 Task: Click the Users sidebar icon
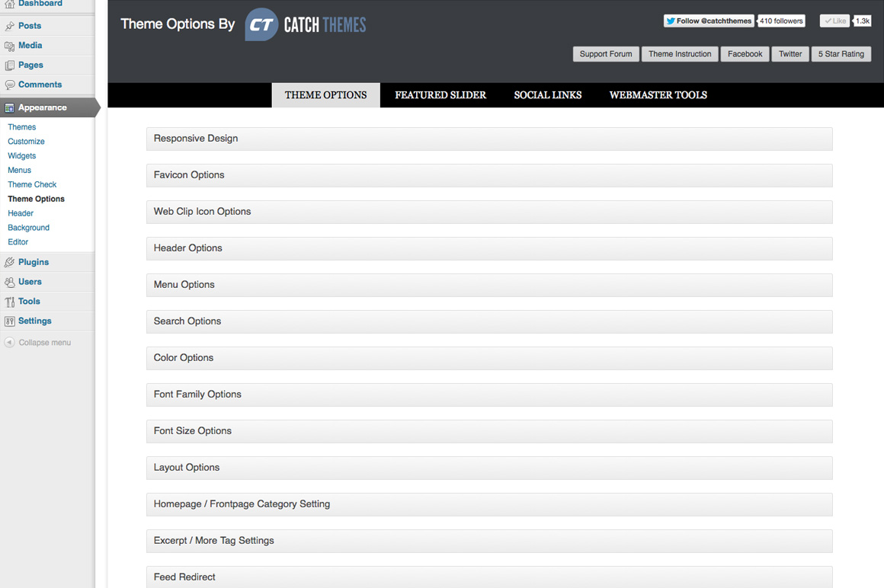click(x=10, y=282)
